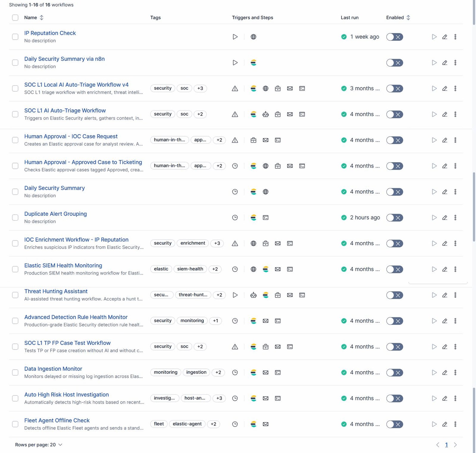The width and height of the screenshot is (476, 453).
Task: Expand the +3 tags on Auto High Risk Host Investigation row
Action: tap(219, 398)
